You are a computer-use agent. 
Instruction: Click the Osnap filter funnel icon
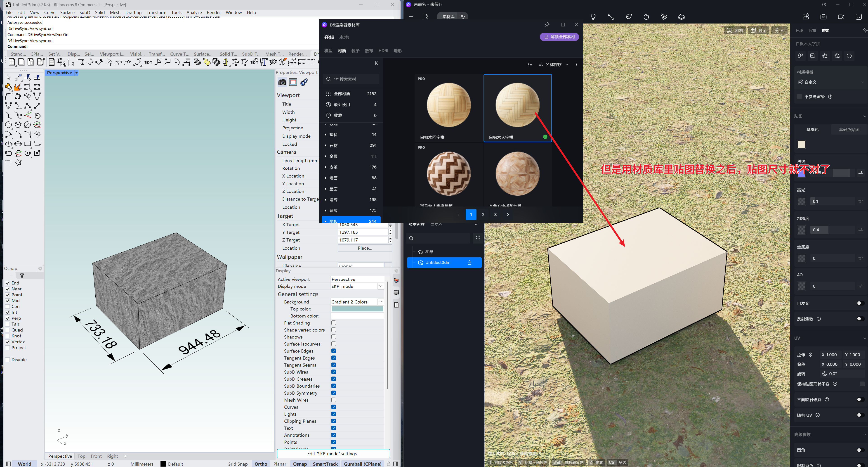click(22, 275)
